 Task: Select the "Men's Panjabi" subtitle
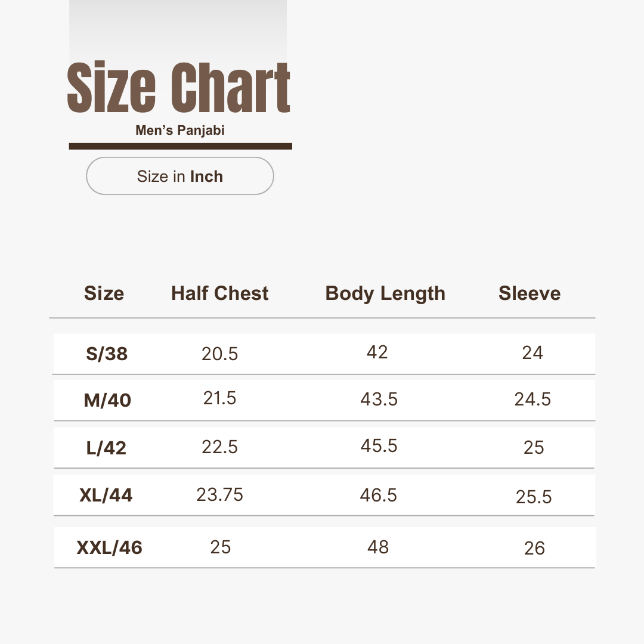point(180,130)
